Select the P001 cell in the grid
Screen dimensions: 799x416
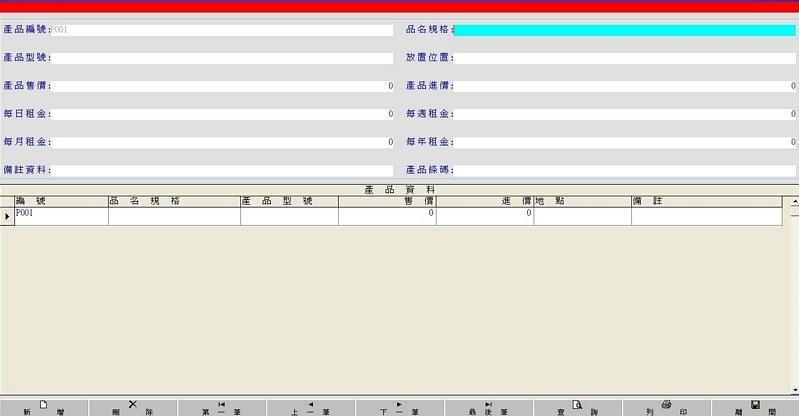tap(60, 213)
